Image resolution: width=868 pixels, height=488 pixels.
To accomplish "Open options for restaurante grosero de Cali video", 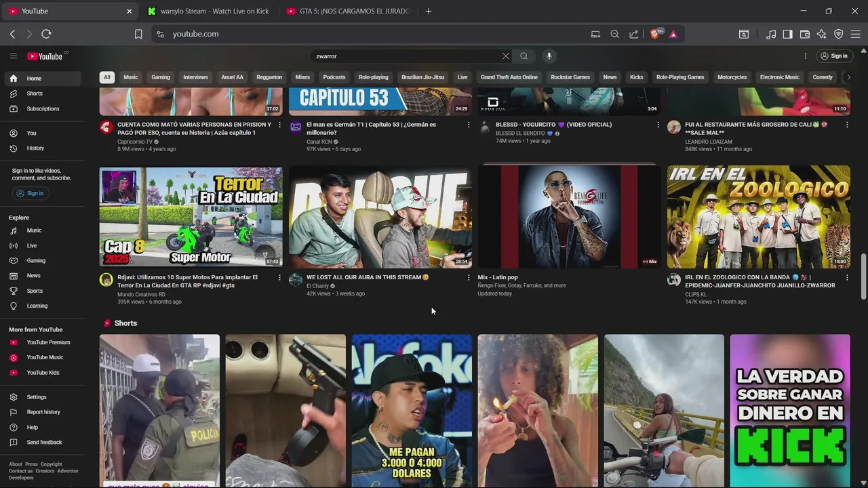I will point(846,125).
